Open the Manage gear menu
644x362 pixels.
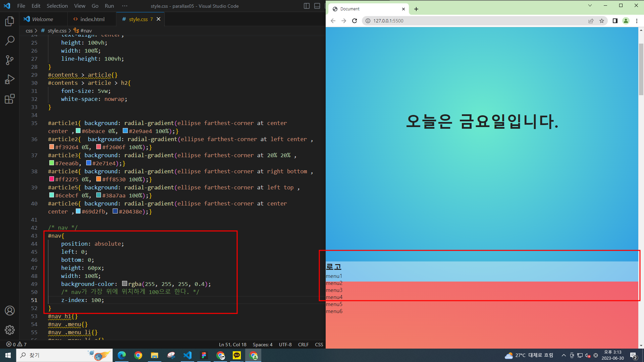tap(10, 330)
